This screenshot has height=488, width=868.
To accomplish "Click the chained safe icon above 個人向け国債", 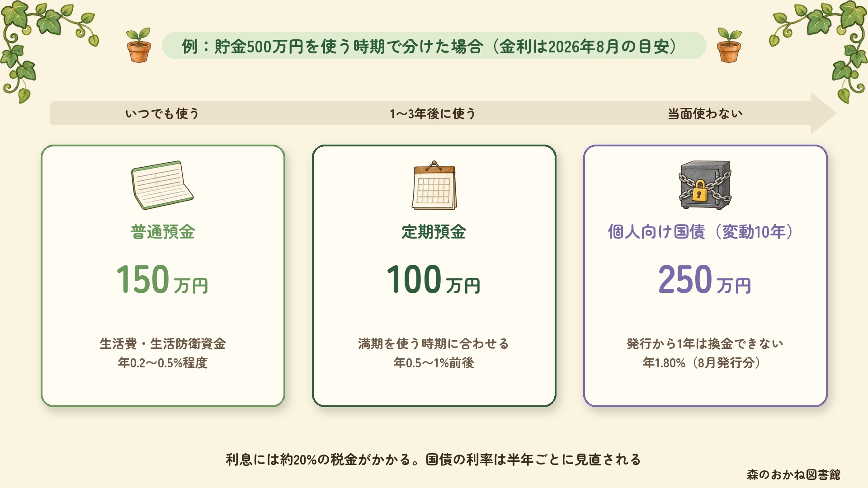I will pos(705,185).
